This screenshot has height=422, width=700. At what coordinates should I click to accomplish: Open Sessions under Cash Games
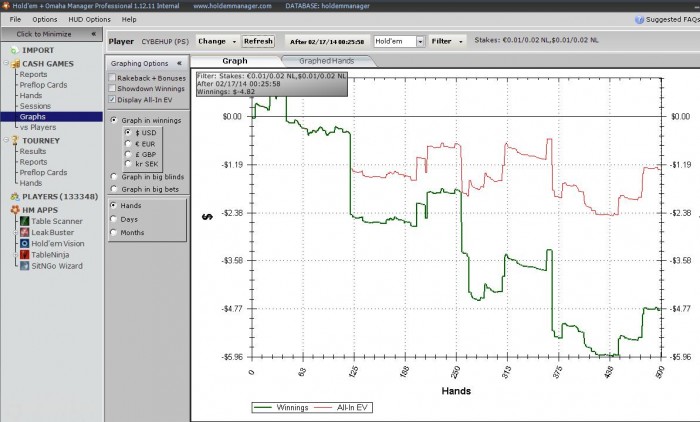[x=35, y=106]
